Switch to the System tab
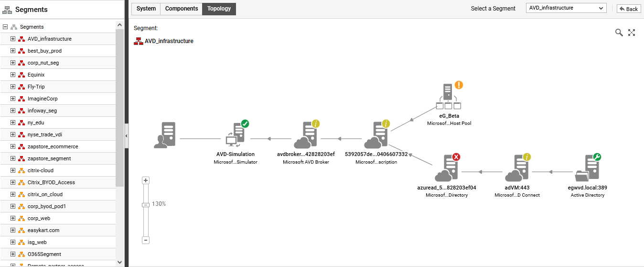644x267 pixels. 146,9
